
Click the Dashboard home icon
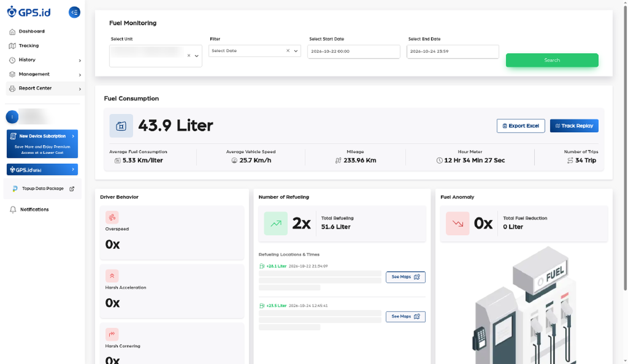tap(12, 32)
